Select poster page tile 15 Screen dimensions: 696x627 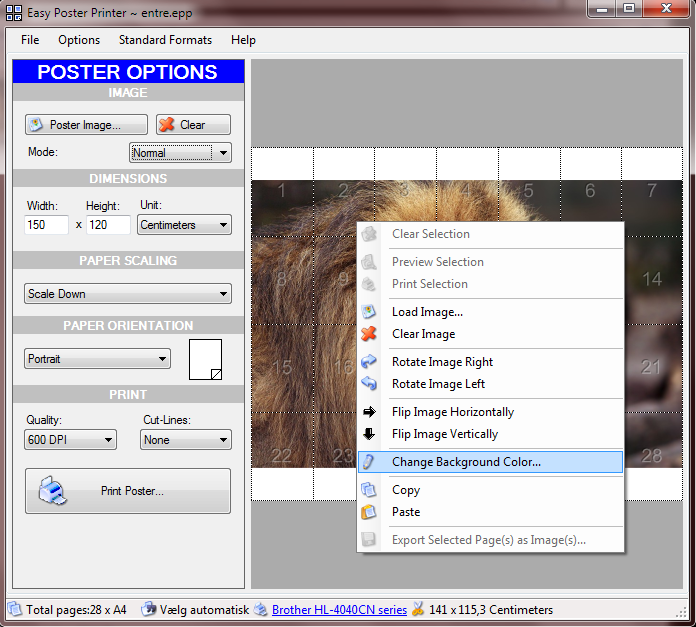click(x=282, y=368)
